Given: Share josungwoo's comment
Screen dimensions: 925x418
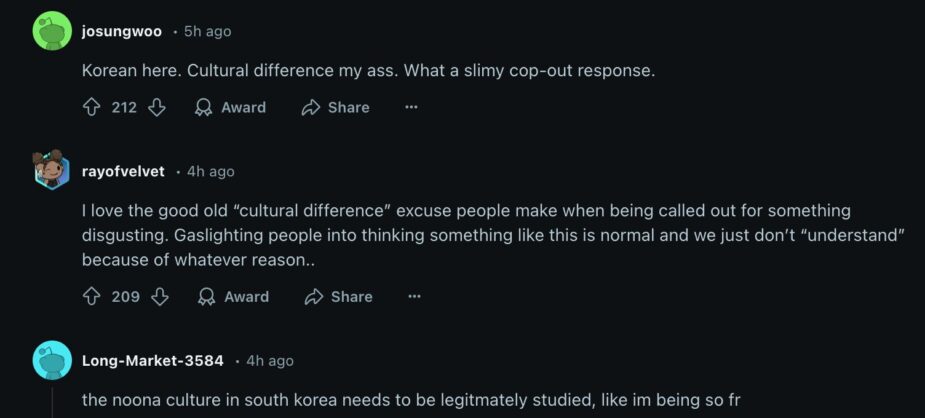Looking at the screenshot, I should coord(335,107).
